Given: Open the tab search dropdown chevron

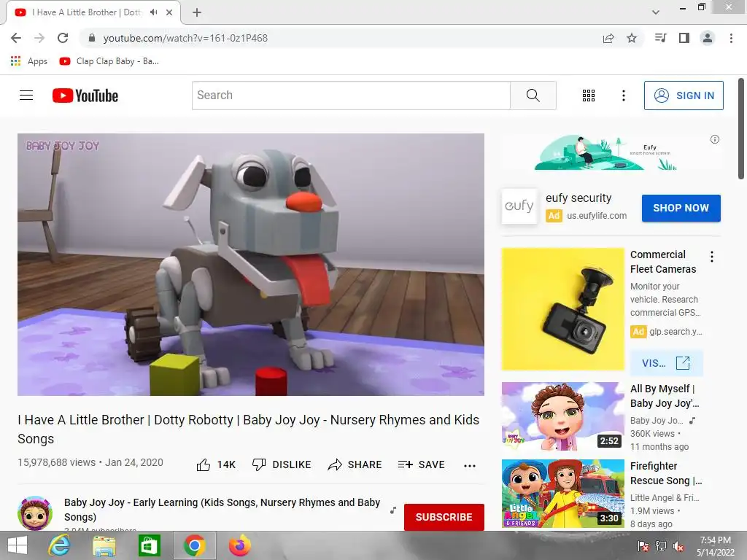Looking at the screenshot, I should [656, 12].
